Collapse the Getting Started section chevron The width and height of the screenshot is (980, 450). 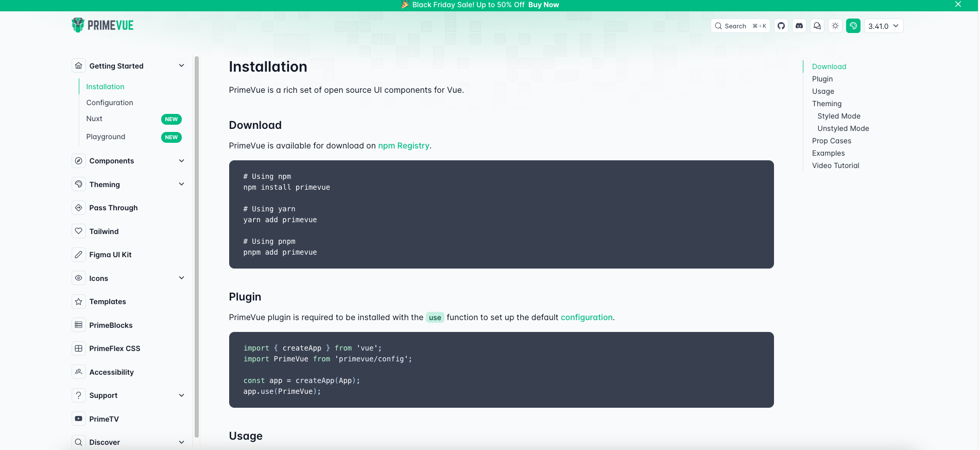pyautogui.click(x=181, y=65)
